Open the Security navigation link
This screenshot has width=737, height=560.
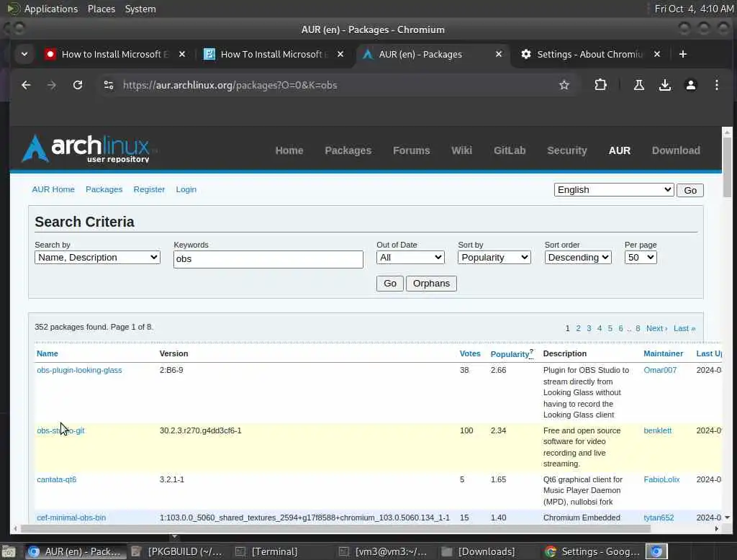567,150
